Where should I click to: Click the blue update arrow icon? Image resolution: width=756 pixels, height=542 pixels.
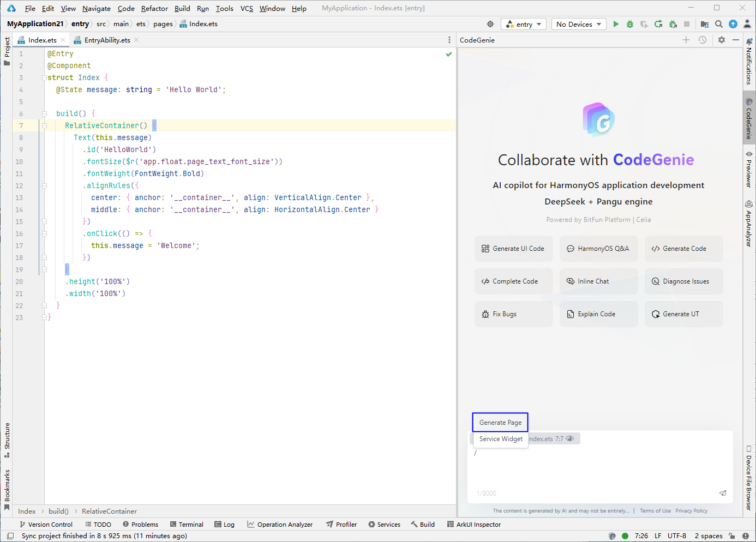click(x=733, y=24)
